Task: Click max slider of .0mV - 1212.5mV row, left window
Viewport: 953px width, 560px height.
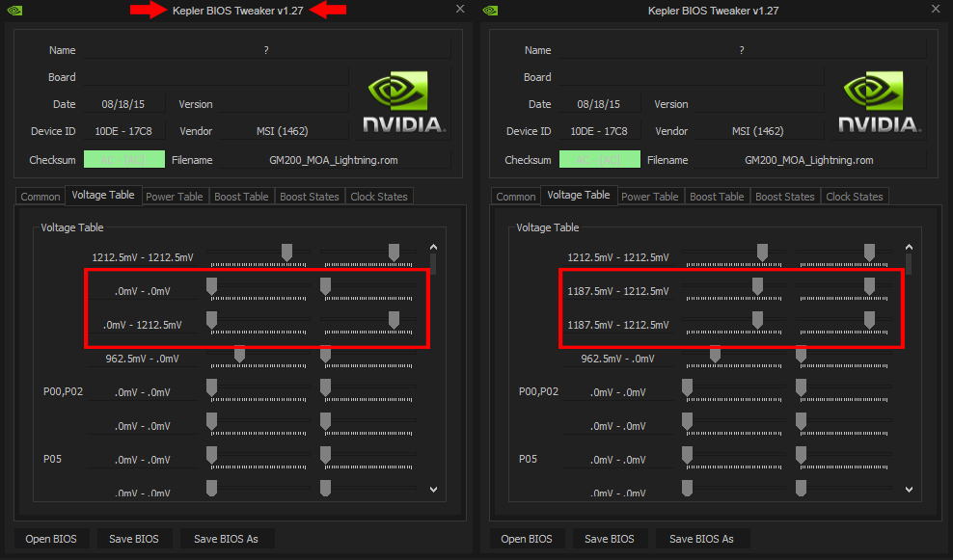Action: tap(394, 319)
